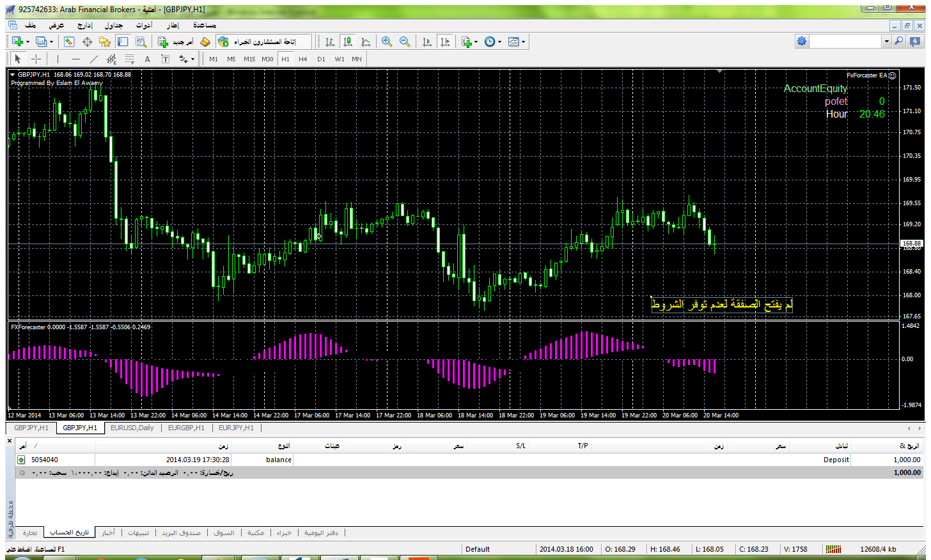Select the Fibonacci retracement tool
Image resolution: width=931 pixels, height=560 pixels.
(129, 59)
